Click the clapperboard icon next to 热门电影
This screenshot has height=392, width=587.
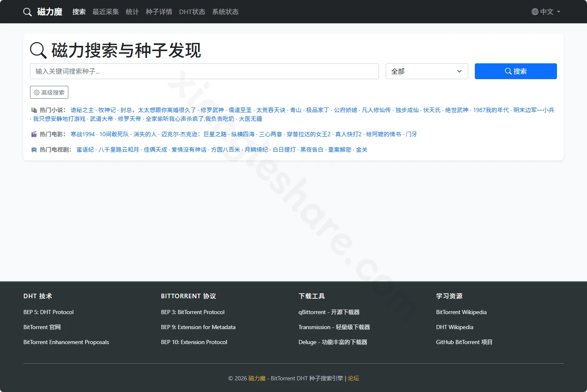pyautogui.click(x=34, y=134)
